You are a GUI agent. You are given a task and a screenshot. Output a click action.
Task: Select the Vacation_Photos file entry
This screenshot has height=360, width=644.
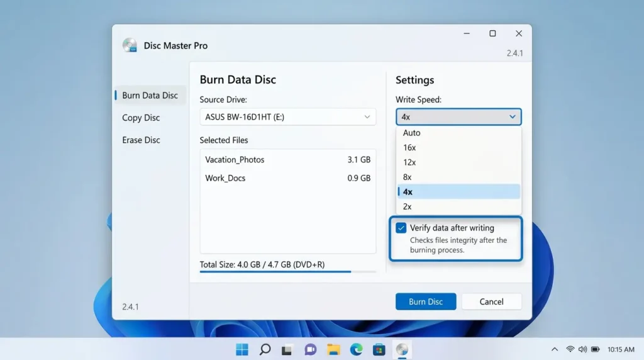pos(287,159)
